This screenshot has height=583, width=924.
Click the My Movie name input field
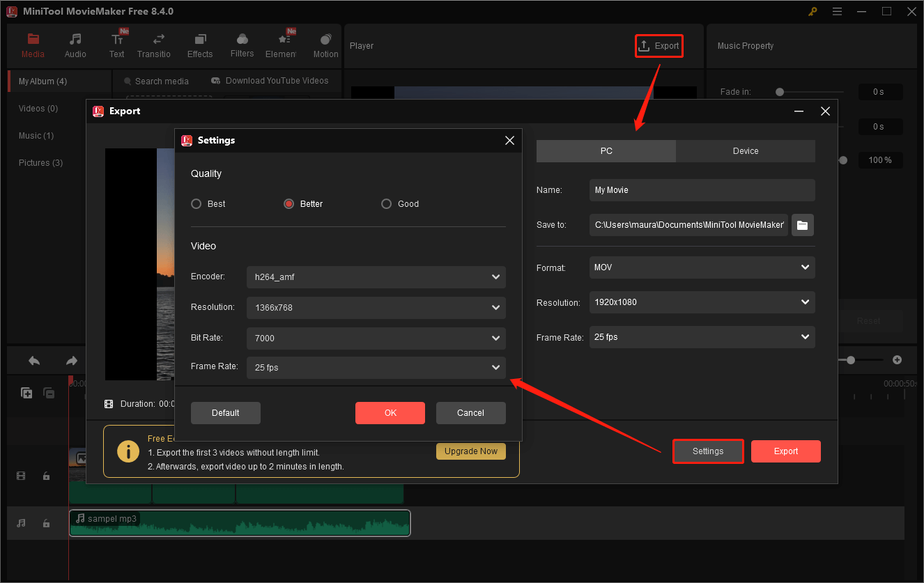point(701,189)
